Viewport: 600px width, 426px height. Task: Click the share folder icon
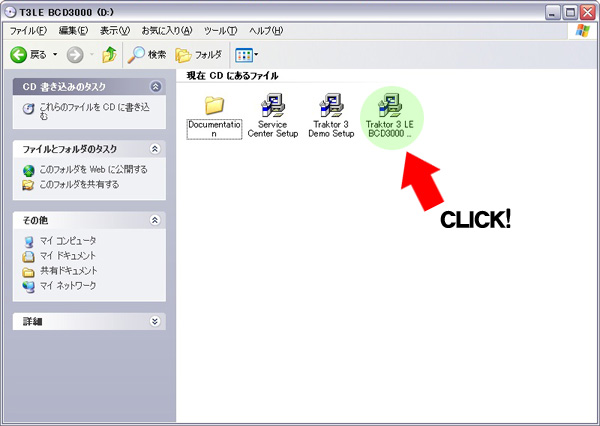point(28,185)
